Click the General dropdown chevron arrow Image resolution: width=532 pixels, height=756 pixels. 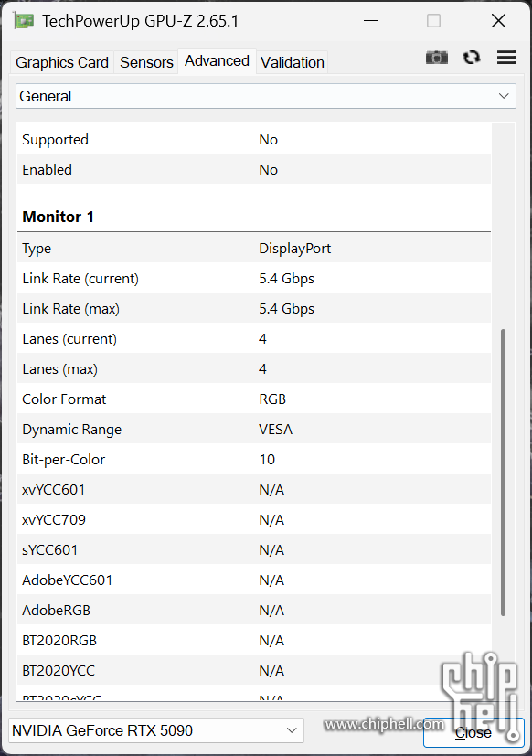[x=504, y=96]
